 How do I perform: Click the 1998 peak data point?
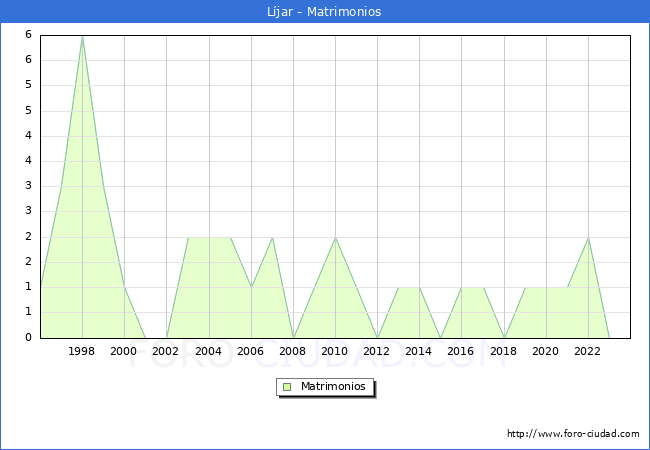82,37
